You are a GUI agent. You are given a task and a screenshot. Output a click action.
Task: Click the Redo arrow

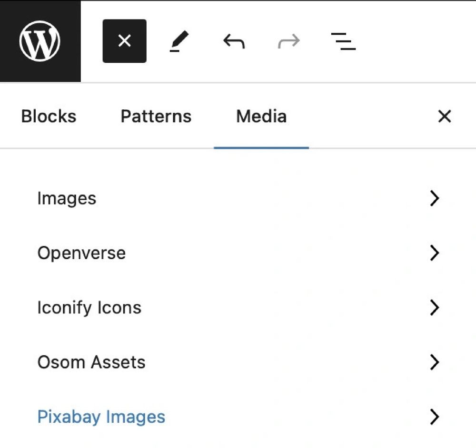289,41
